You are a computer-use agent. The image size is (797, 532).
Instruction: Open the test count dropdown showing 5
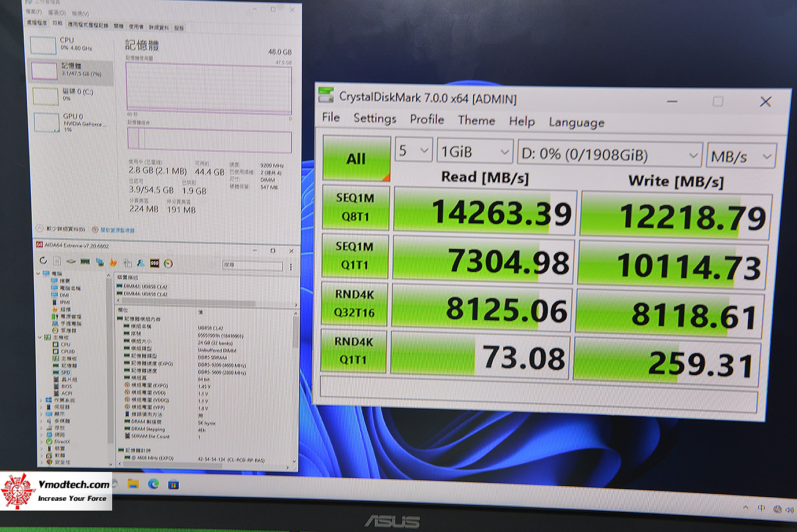413,151
